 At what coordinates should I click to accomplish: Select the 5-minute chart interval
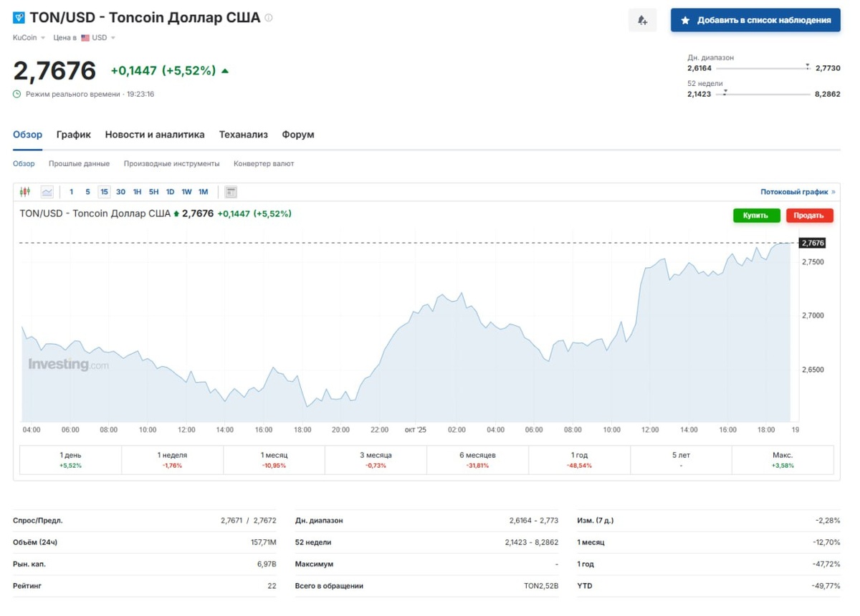coord(87,192)
